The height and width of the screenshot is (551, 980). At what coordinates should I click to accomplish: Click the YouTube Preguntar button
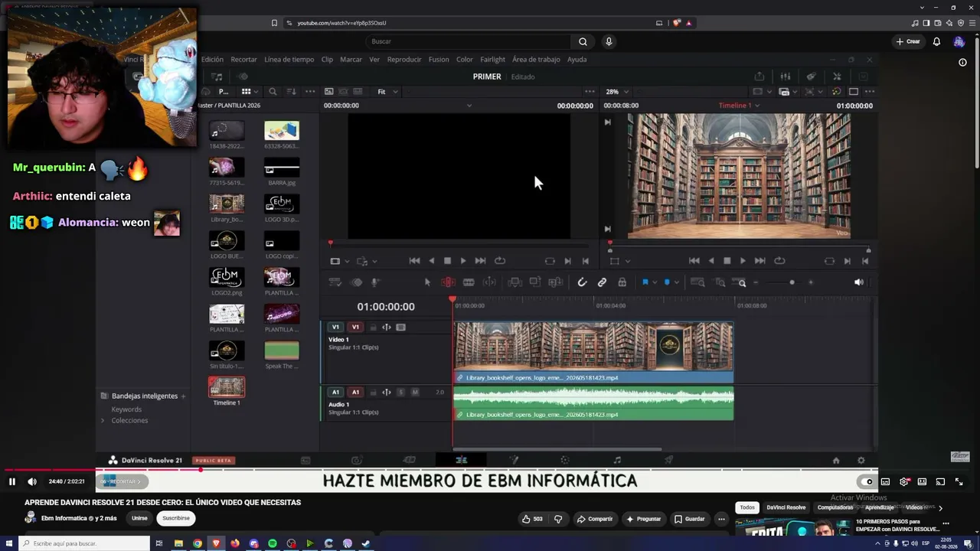pyautogui.click(x=643, y=519)
